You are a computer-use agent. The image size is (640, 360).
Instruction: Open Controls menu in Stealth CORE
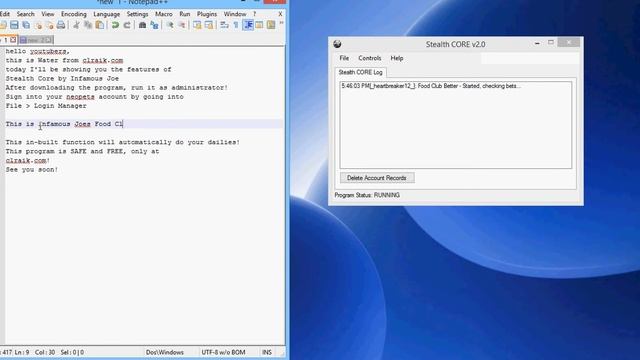pyautogui.click(x=369, y=58)
